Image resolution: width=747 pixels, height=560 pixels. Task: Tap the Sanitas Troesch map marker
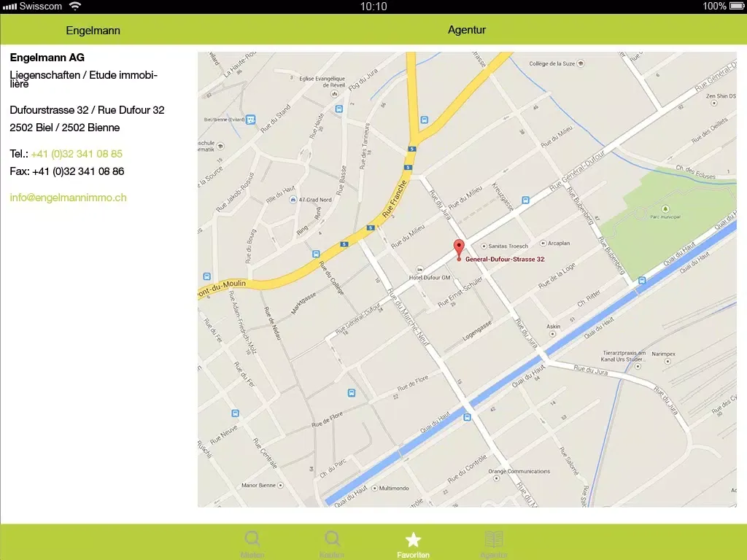pyautogui.click(x=484, y=246)
